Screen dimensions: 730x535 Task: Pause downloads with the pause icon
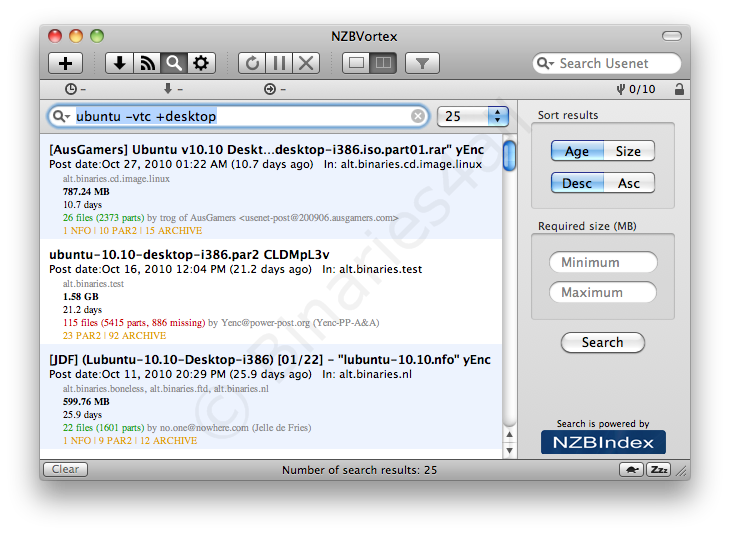click(279, 63)
